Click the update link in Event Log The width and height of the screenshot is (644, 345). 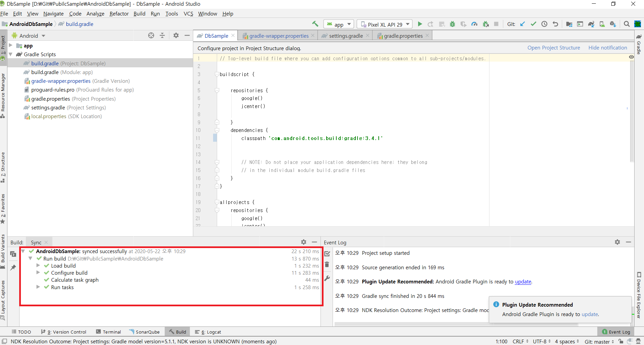pos(523,282)
